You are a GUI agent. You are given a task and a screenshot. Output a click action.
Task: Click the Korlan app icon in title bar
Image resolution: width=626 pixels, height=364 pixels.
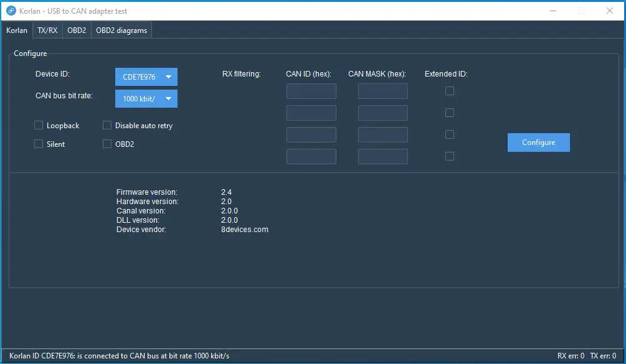(11, 11)
